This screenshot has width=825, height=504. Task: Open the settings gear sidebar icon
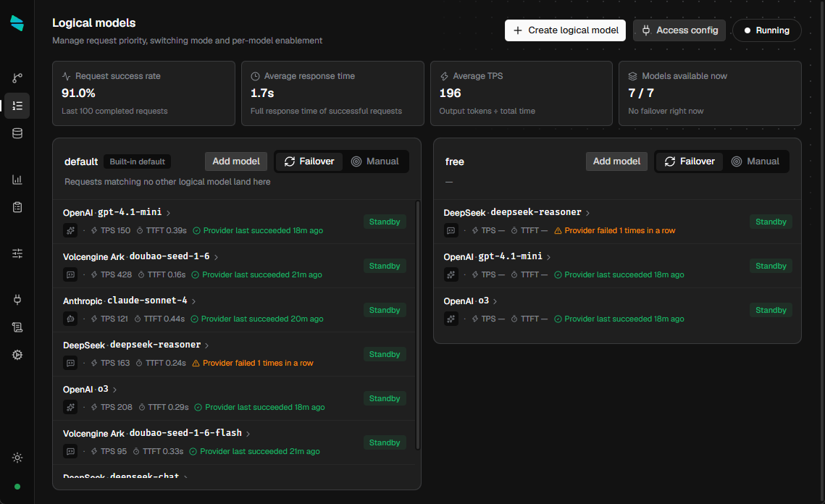click(x=17, y=355)
